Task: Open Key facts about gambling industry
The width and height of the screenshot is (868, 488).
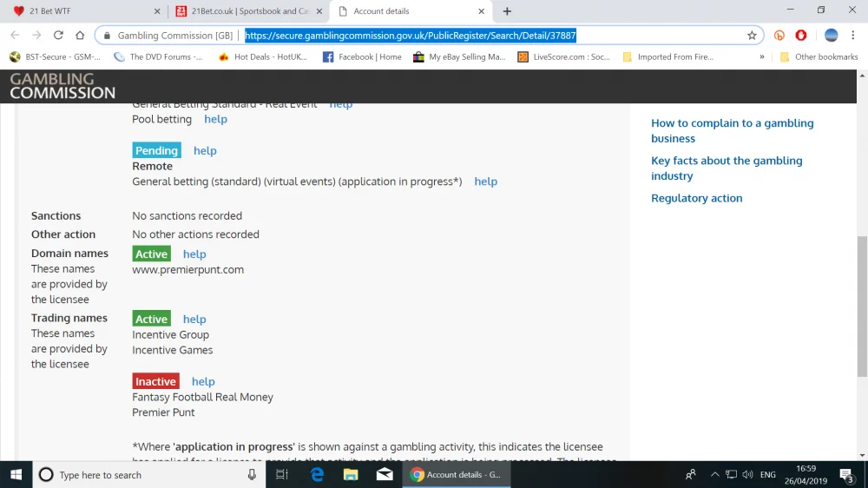Action: pyautogui.click(x=727, y=168)
